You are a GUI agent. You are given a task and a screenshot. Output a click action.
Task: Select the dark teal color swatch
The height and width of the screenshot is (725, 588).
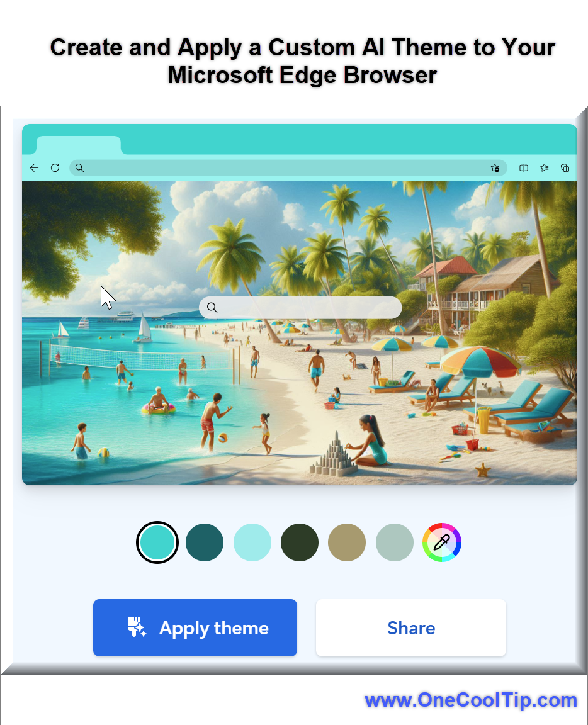[205, 542]
